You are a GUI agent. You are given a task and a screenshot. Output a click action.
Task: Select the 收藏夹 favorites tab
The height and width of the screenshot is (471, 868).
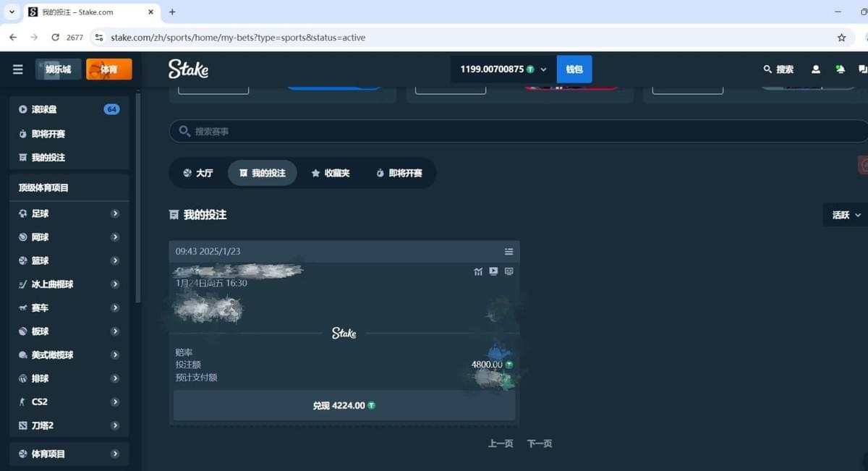click(x=331, y=173)
